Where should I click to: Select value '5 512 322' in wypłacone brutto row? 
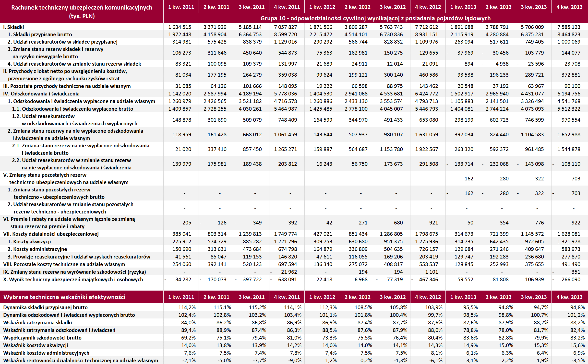click(x=569, y=109)
